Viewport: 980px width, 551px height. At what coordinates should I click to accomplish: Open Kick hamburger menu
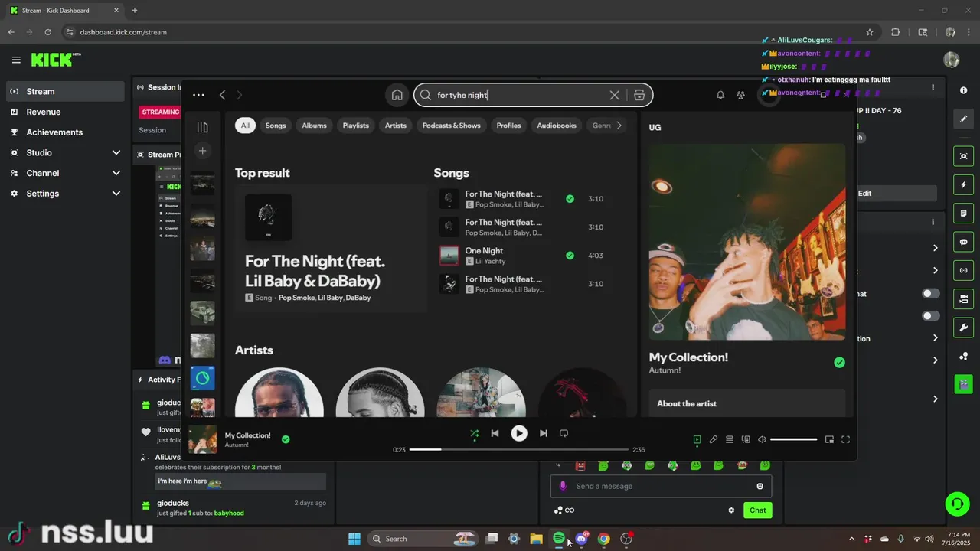click(16, 60)
